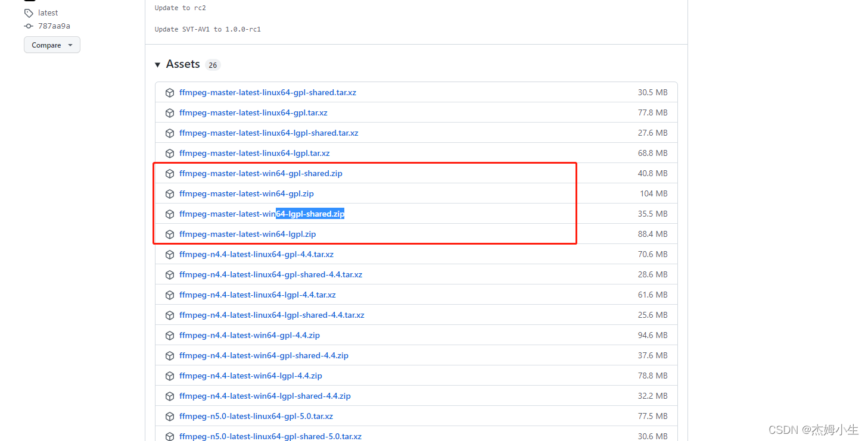
Task: Click the 35.5 MB file size
Action: [x=653, y=214]
